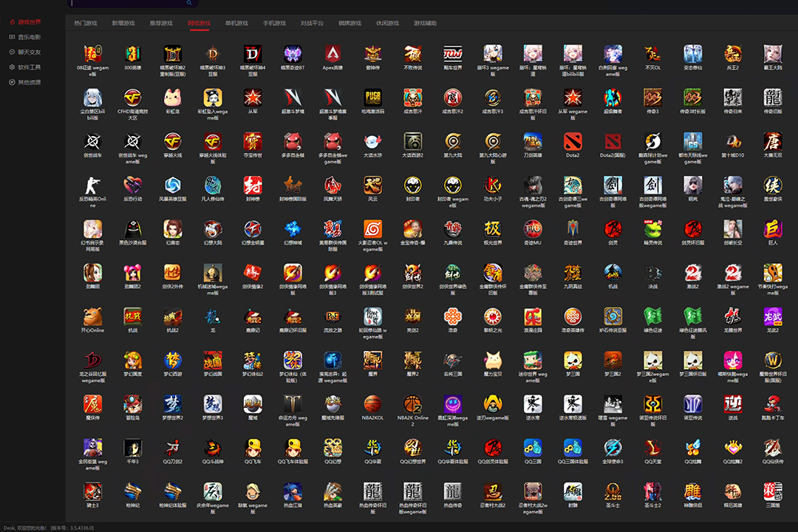Switch to the 手机游戏 tab

[x=274, y=23]
